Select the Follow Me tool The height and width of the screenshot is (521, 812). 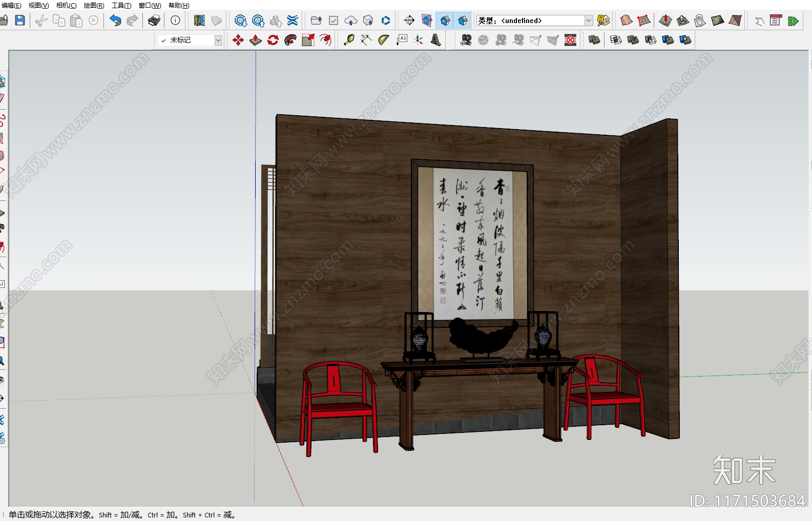click(290, 40)
